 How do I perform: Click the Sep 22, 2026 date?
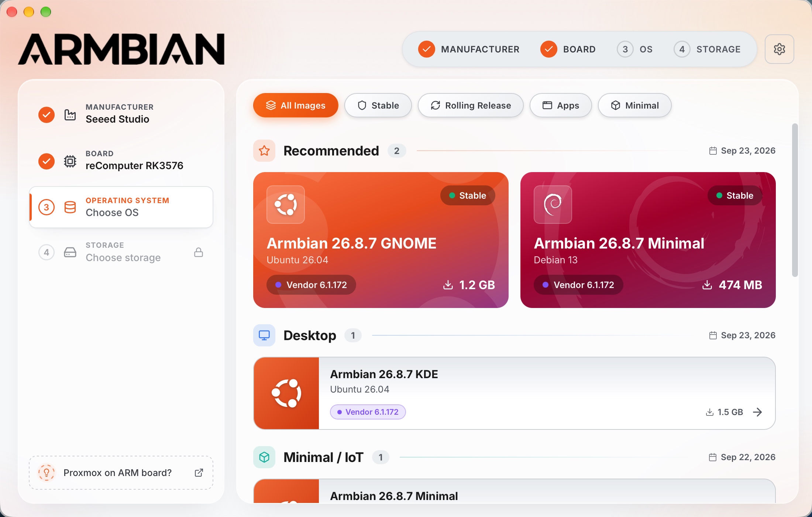pos(748,457)
